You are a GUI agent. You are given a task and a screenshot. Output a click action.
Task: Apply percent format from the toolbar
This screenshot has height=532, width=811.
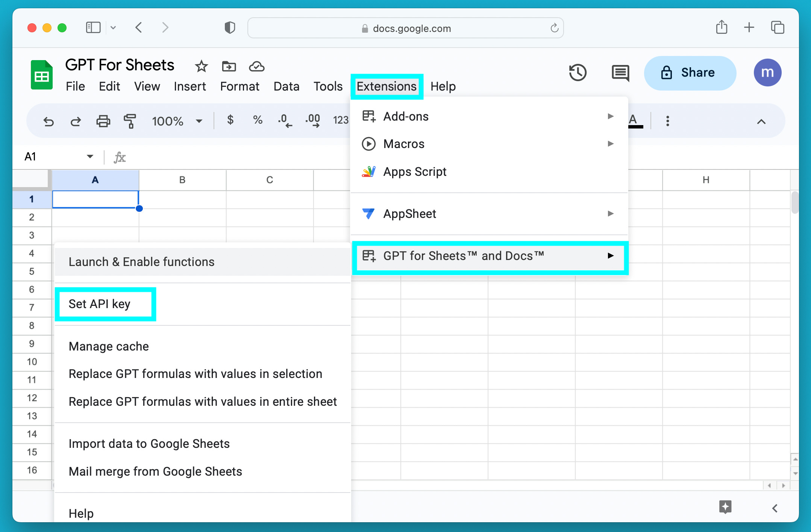[x=258, y=120]
